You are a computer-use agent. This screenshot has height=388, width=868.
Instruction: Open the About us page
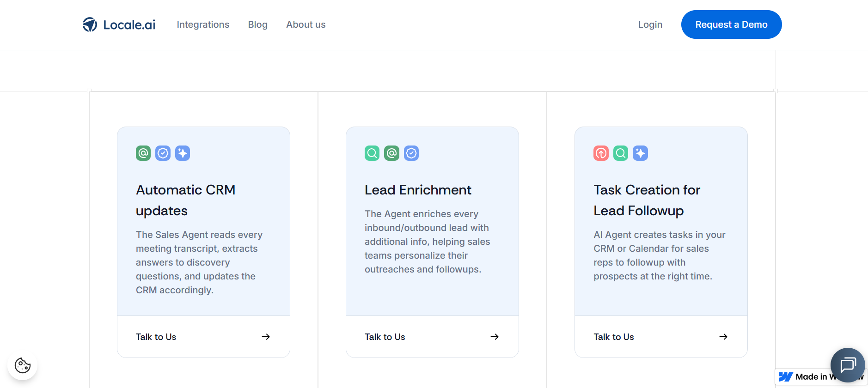click(x=306, y=24)
